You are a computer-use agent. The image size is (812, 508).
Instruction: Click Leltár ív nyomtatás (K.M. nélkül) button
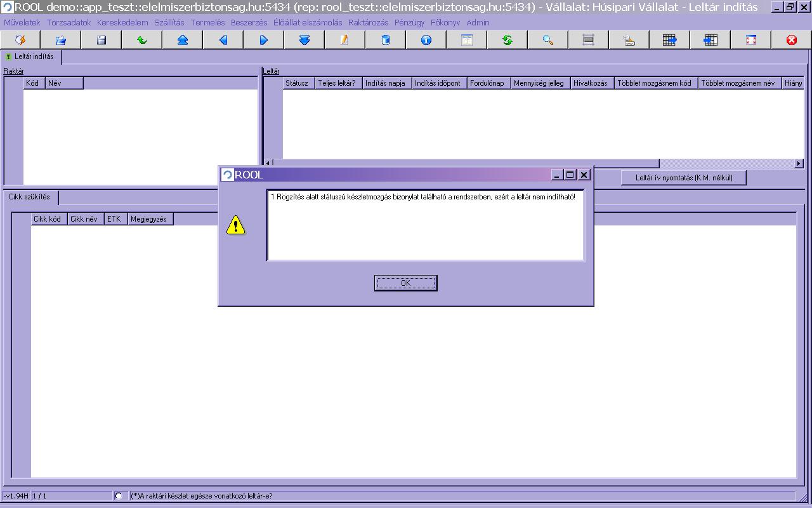[x=683, y=178]
